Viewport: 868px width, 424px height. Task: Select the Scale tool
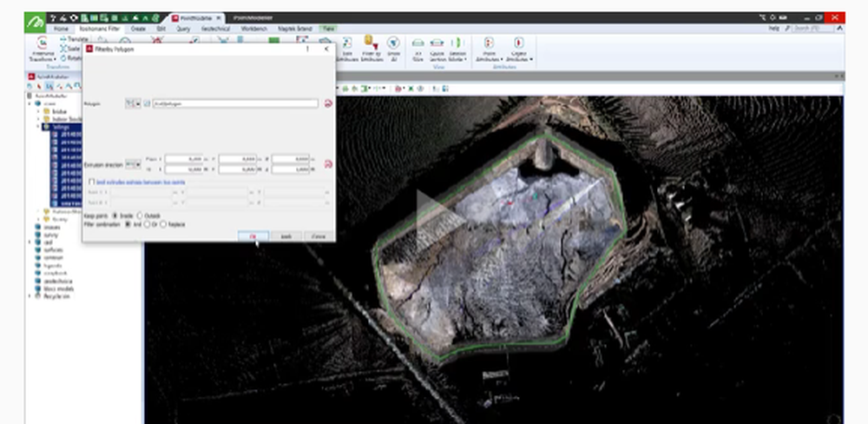tap(70, 49)
